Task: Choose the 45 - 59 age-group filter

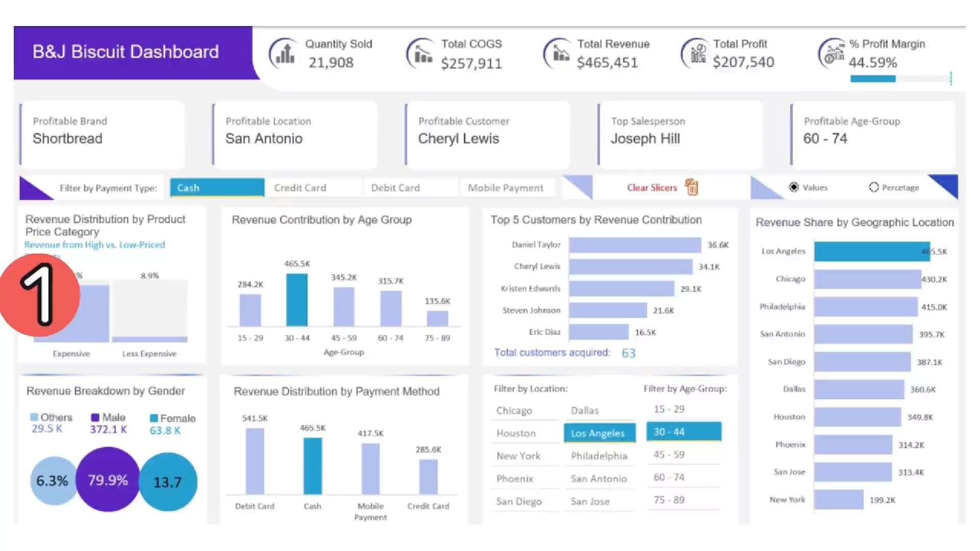Action: coord(683,454)
